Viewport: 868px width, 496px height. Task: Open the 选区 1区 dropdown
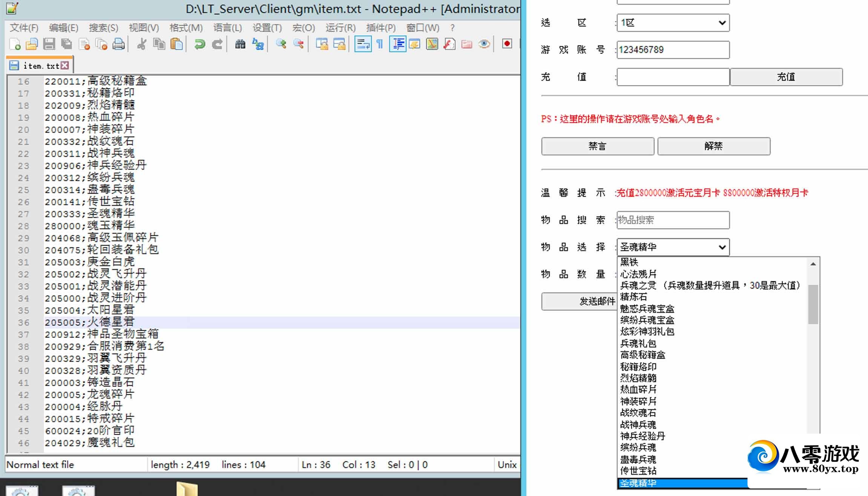coord(673,23)
